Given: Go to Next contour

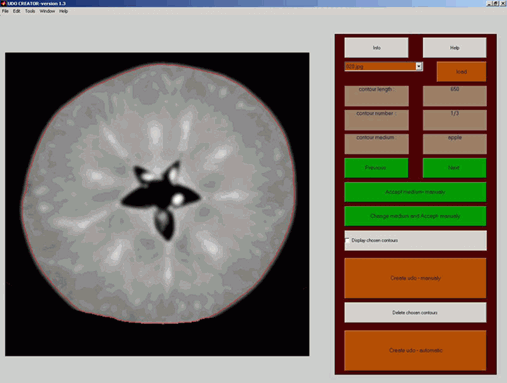Looking at the screenshot, I should pyautogui.click(x=454, y=168).
